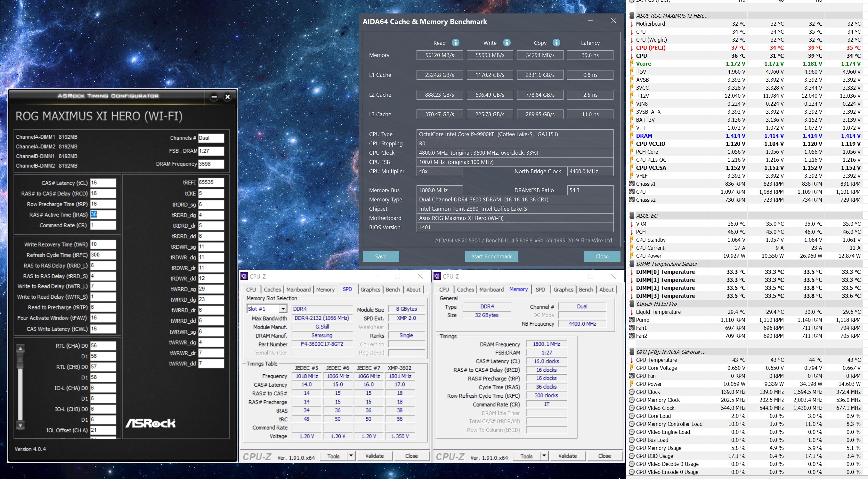The height and width of the screenshot is (479, 868).
Task: Click the GPU NVIDIA GeForce sensor group icon
Action: [631, 352]
